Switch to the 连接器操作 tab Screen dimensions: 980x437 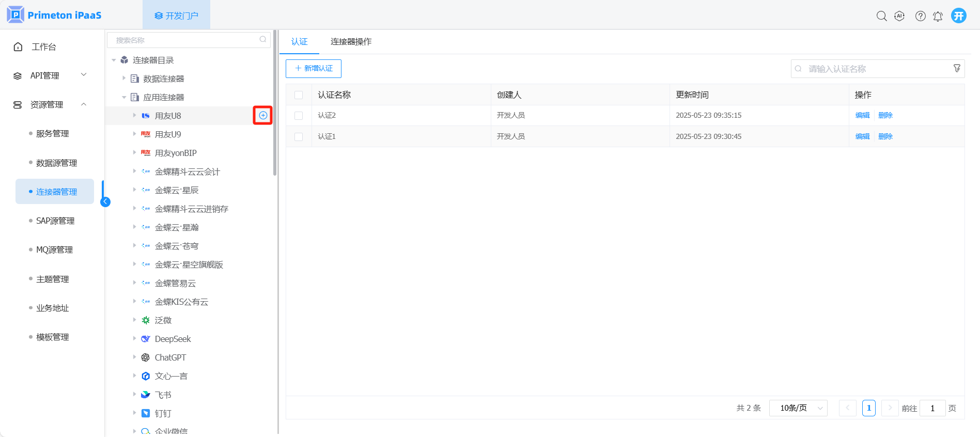pos(351,42)
